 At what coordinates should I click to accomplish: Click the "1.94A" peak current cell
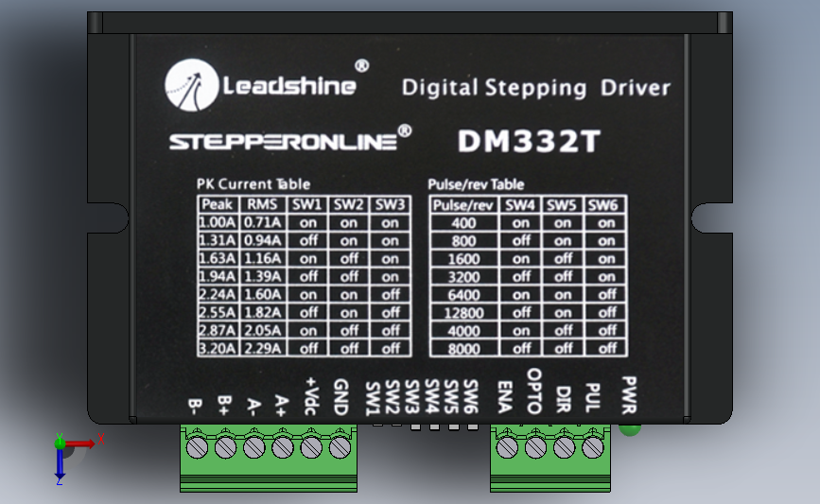tap(218, 276)
